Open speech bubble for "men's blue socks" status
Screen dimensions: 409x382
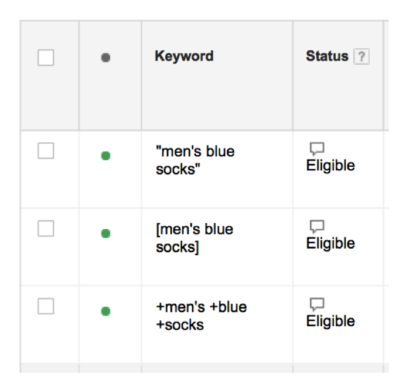317,149
